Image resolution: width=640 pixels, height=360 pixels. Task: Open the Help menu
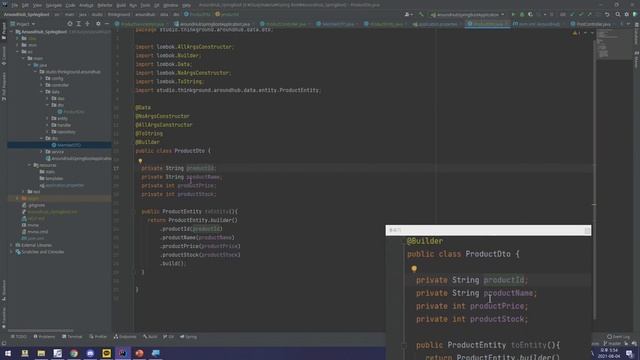(x=187, y=5)
